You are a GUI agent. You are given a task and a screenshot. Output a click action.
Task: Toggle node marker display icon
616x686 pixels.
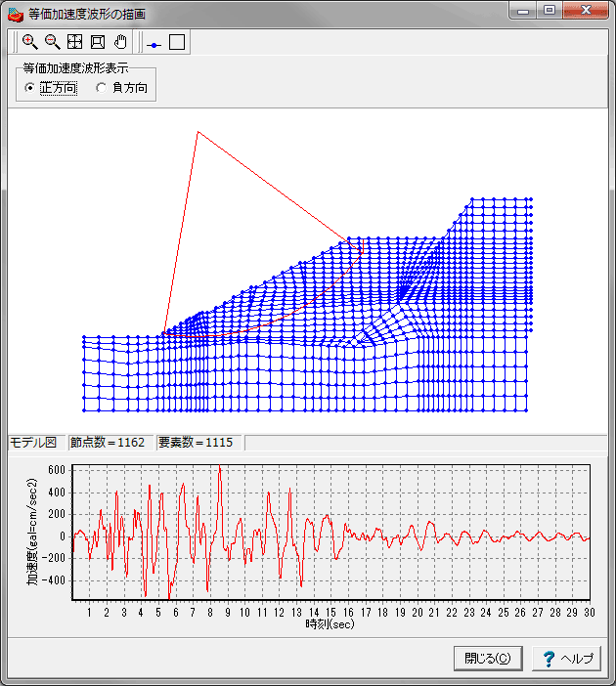click(154, 45)
